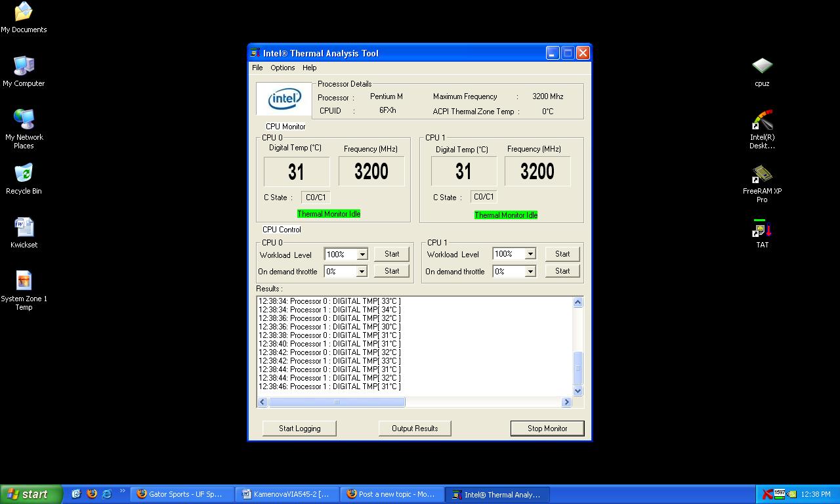
Task: Click results vertical scrollbar down arrow
Action: point(577,390)
